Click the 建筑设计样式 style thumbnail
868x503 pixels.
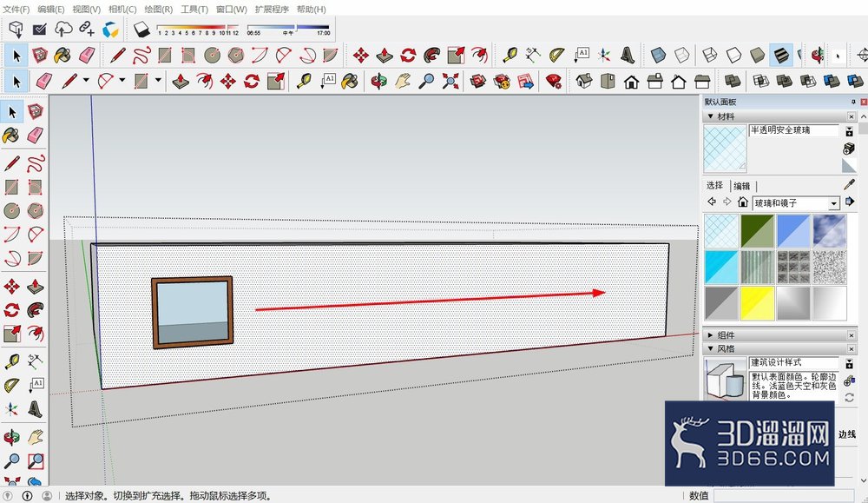pos(725,379)
